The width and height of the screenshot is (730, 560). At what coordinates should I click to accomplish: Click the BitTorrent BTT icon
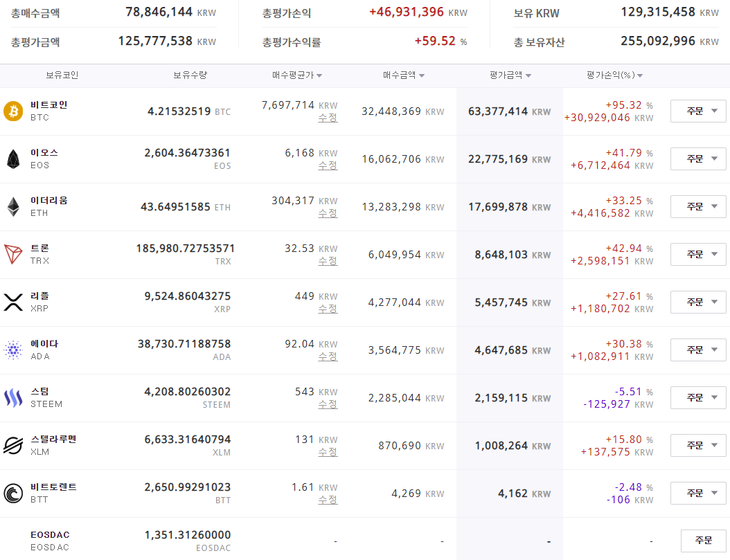click(x=13, y=493)
